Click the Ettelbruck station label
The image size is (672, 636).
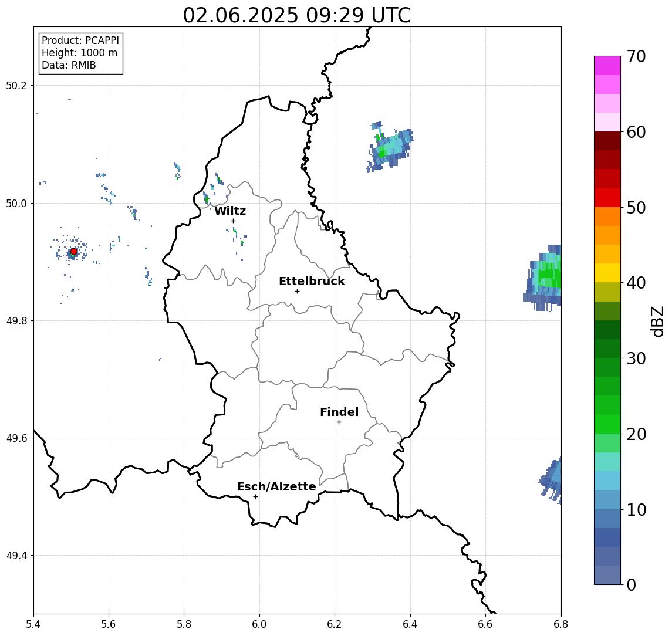click(x=312, y=281)
